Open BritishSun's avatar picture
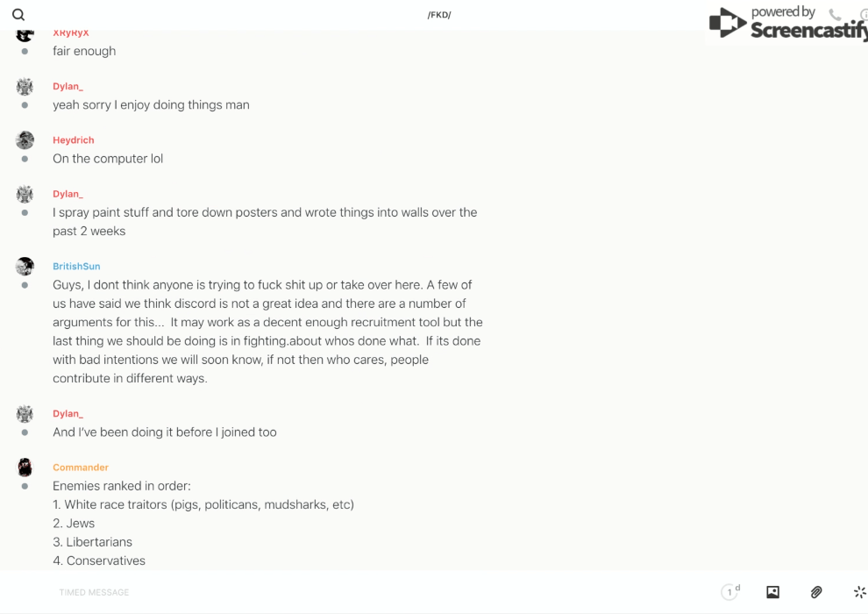This screenshot has width=868, height=614. pos(25,266)
